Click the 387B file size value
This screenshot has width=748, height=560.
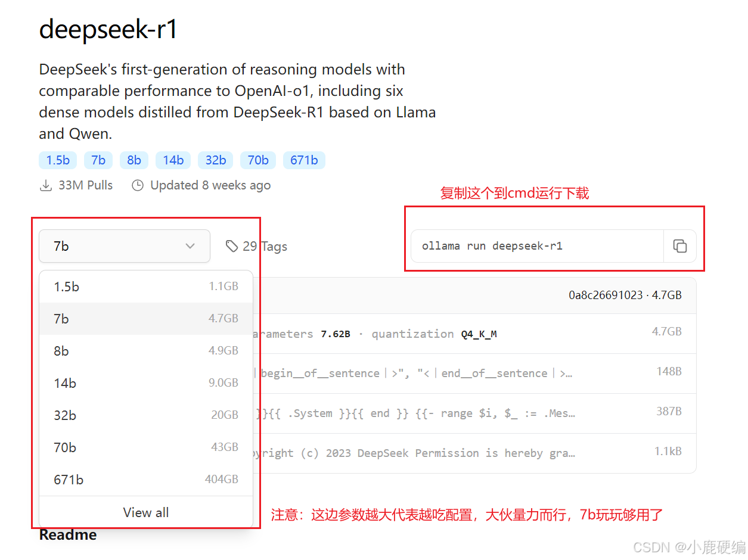click(669, 411)
